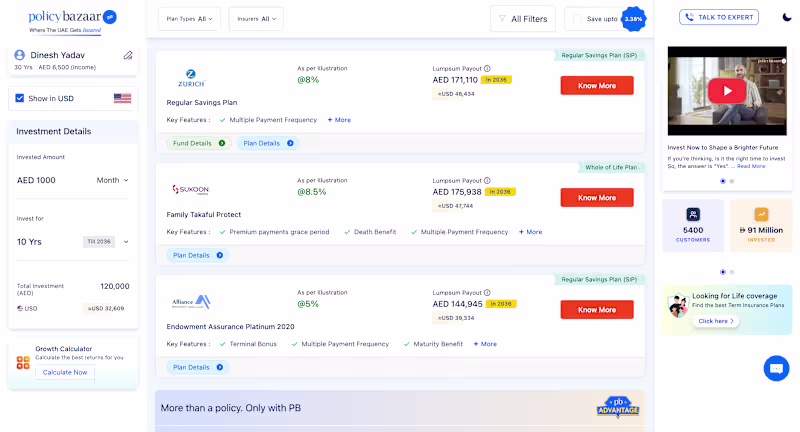This screenshot has width=800, height=432.
Task: Expand Plan Details for Endowment Assurance Platinum
Action: click(198, 367)
